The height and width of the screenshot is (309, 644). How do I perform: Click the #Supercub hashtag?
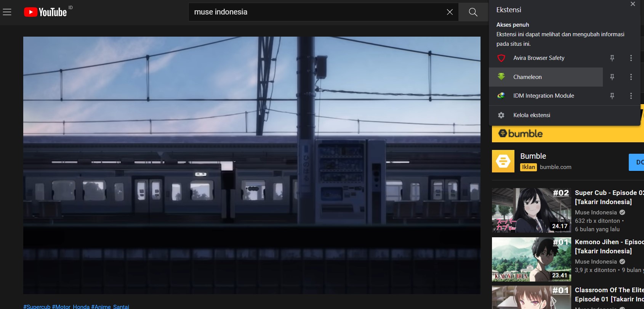coord(37,307)
